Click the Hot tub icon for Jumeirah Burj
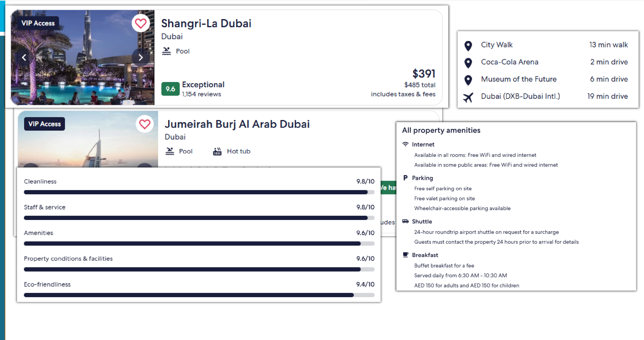Image resolution: width=644 pixels, height=340 pixels. (217, 151)
